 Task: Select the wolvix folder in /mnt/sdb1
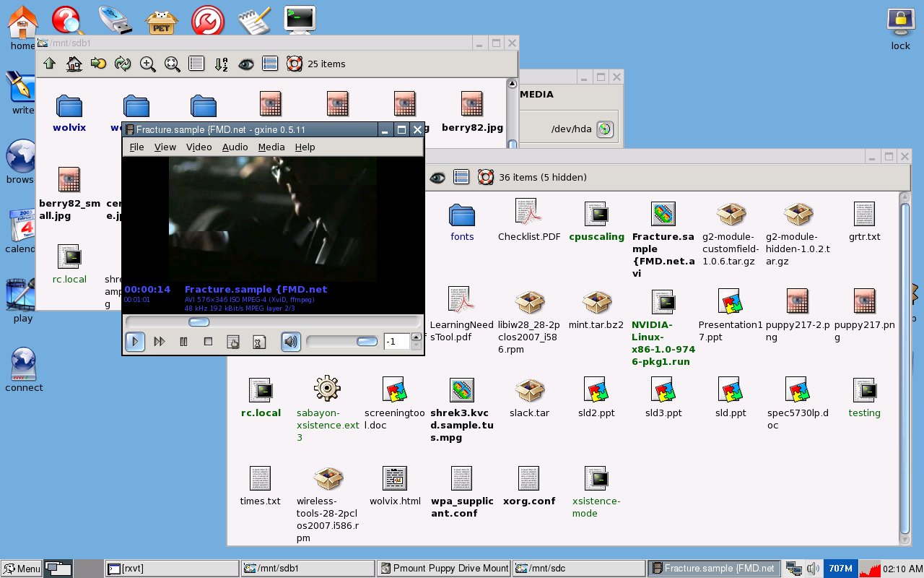tap(69, 112)
